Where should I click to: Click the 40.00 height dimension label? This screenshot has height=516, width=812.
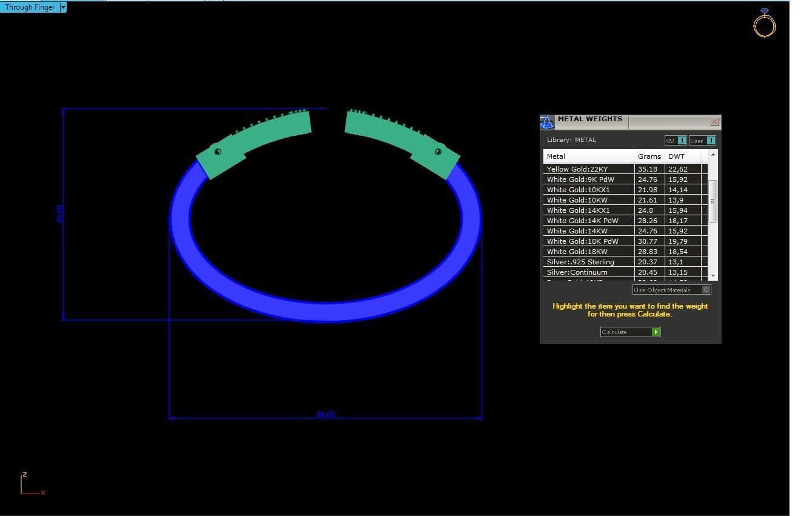[59, 213]
